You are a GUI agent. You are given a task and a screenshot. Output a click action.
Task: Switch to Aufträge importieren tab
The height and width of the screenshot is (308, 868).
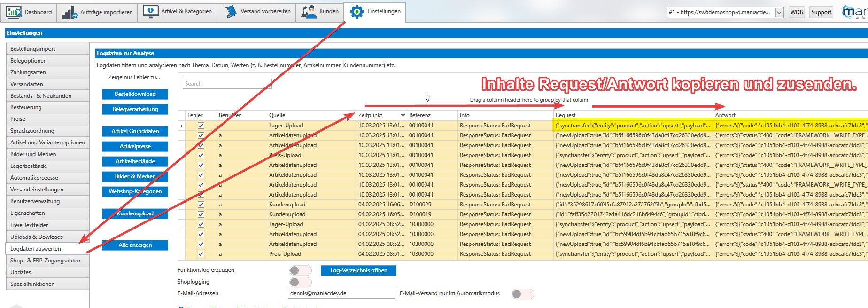click(x=98, y=12)
